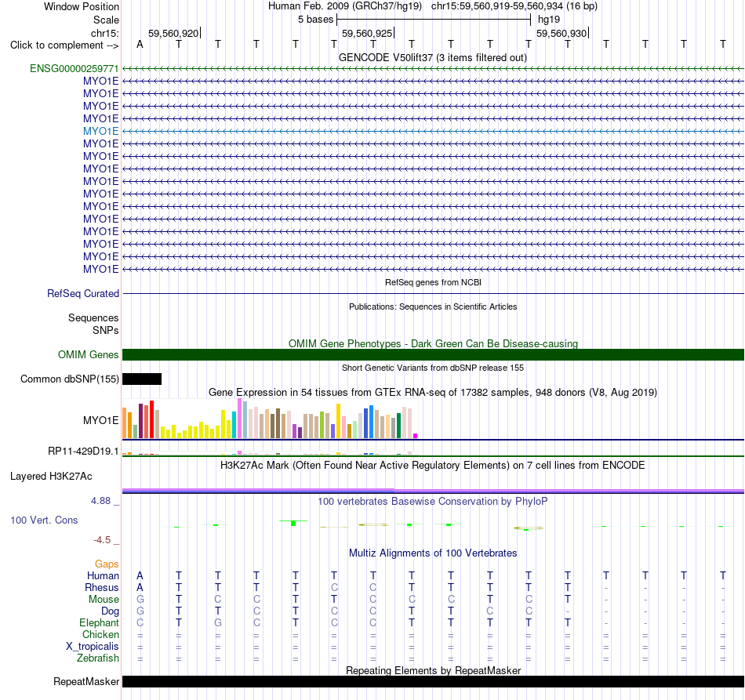
Task: Open the MYO1E GTEx expression bar chart
Action: tap(270, 419)
